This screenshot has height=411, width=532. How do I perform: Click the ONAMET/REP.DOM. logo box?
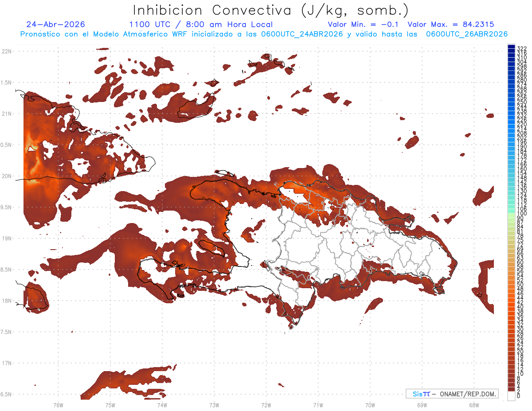pos(451,394)
